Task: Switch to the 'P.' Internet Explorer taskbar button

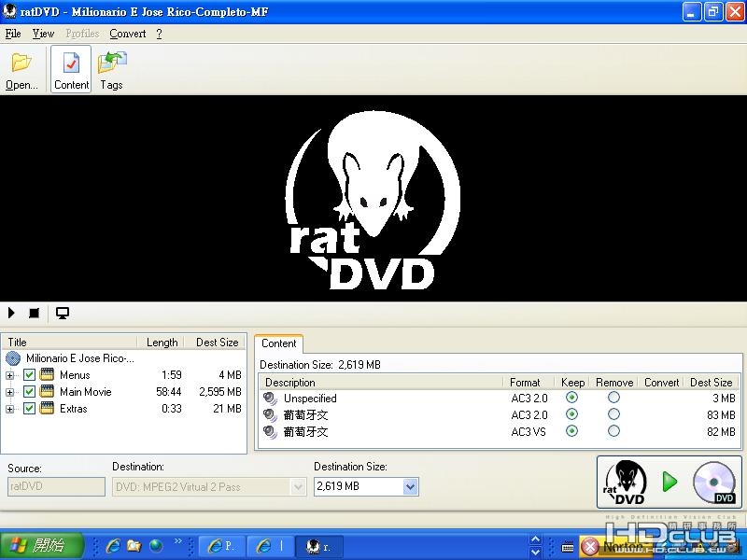Action: (x=221, y=546)
